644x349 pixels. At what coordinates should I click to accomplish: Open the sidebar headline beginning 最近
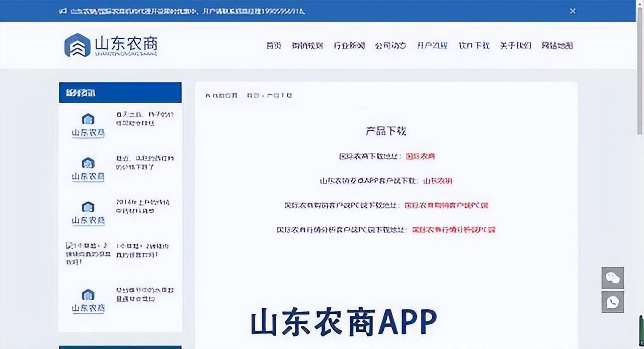point(145,162)
